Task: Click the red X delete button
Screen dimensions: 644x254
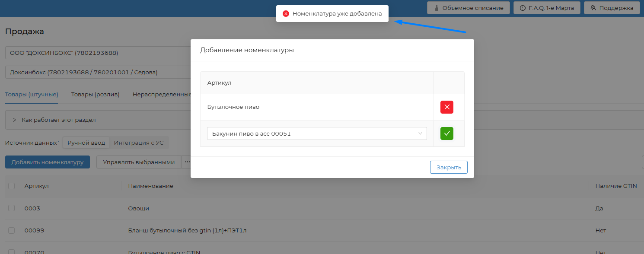Action: click(446, 107)
